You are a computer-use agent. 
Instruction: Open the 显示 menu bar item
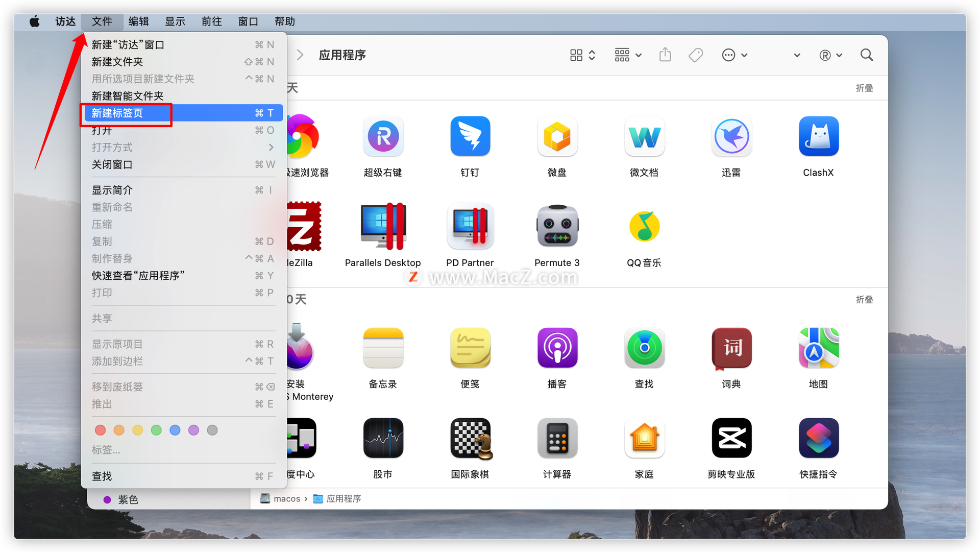pyautogui.click(x=175, y=21)
